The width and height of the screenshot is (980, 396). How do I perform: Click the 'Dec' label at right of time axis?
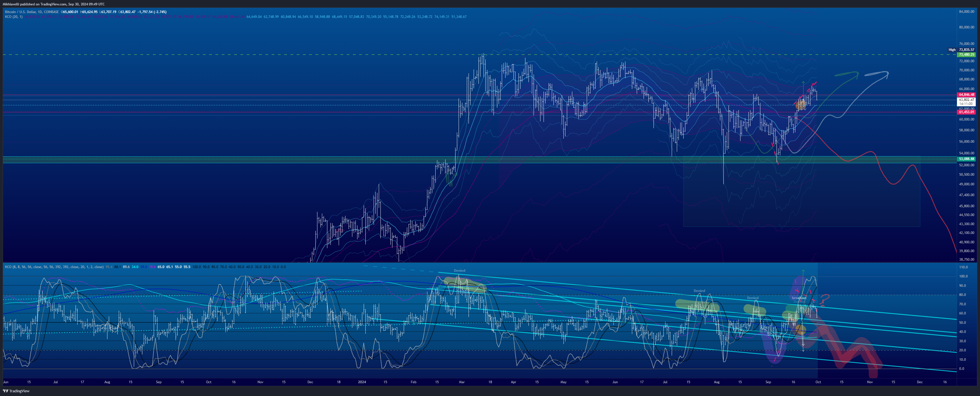point(919,382)
